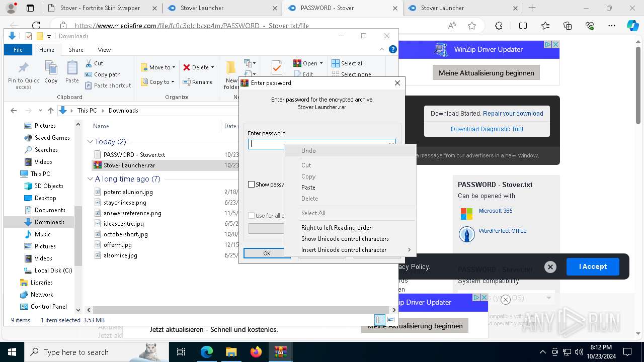Click Explorer up-level arrow

tap(50, 111)
